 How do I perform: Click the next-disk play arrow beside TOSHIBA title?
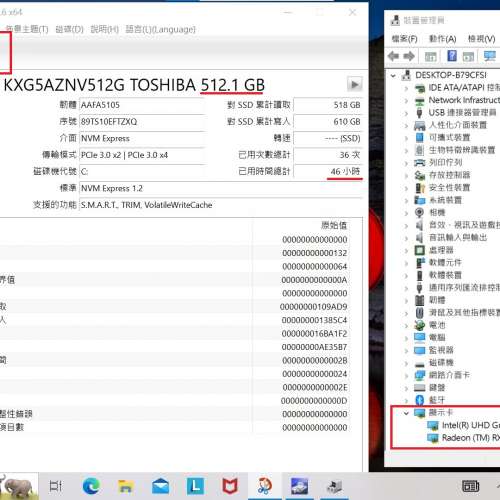(355, 84)
